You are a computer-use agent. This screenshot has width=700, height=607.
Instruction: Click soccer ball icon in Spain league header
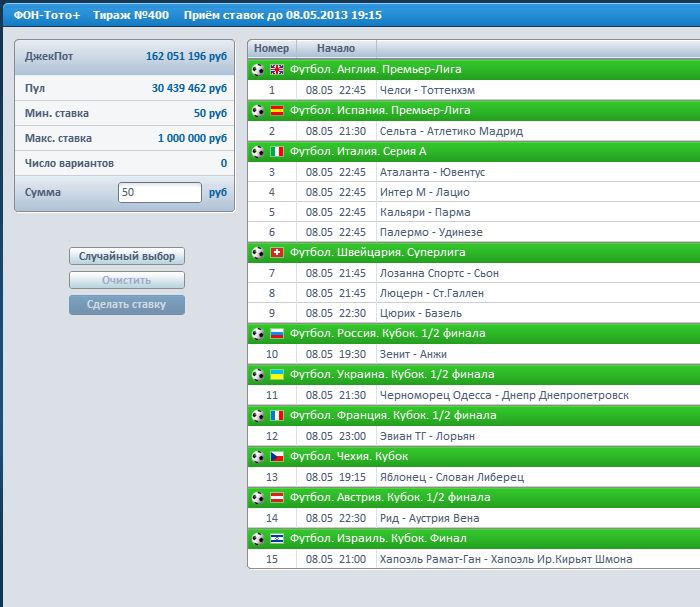click(x=258, y=111)
